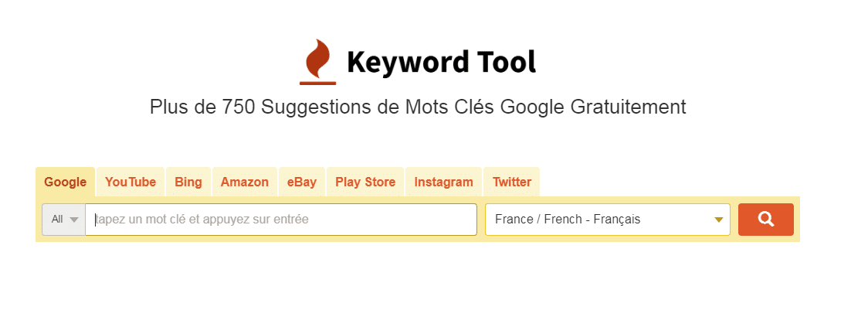Click the orange search button
Image resolution: width=868 pixels, height=310 pixels.
(765, 220)
